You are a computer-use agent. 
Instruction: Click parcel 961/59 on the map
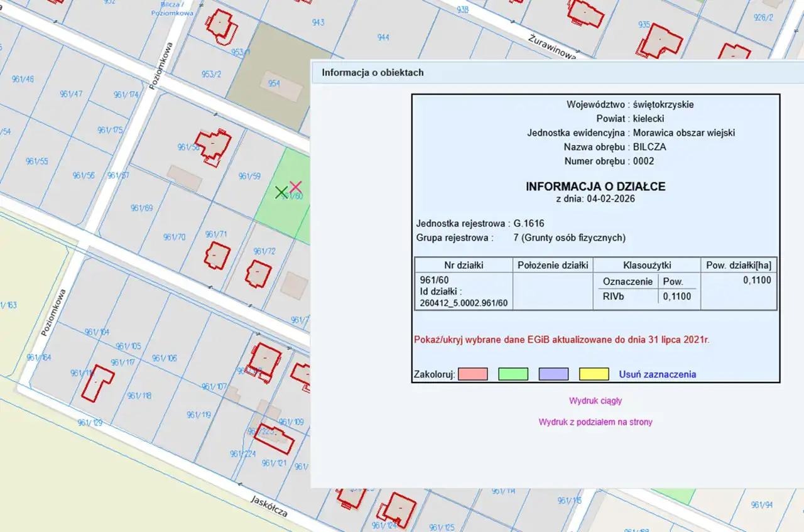[249, 176]
